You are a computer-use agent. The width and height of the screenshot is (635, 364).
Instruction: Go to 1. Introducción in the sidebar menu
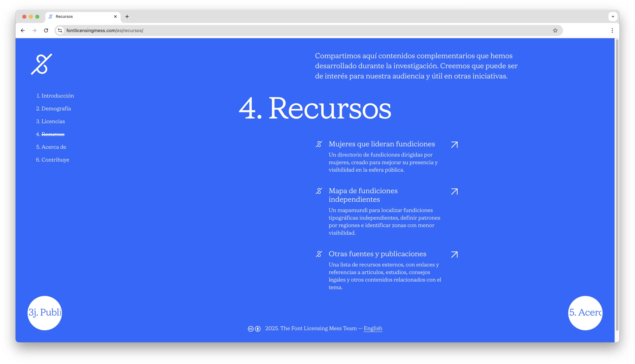(55, 96)
